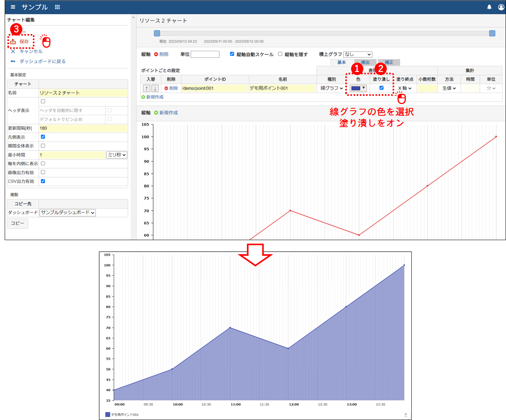
Task: Click the green plus icon under the points table
Action: coord(144,97)
